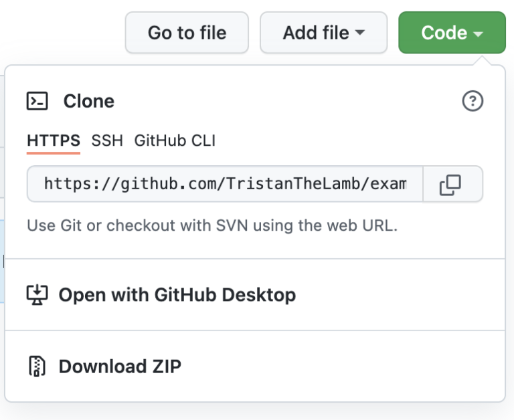Click the caret arrow on Add file
Viewport: 514px width, 420px height.
(360, 32)
